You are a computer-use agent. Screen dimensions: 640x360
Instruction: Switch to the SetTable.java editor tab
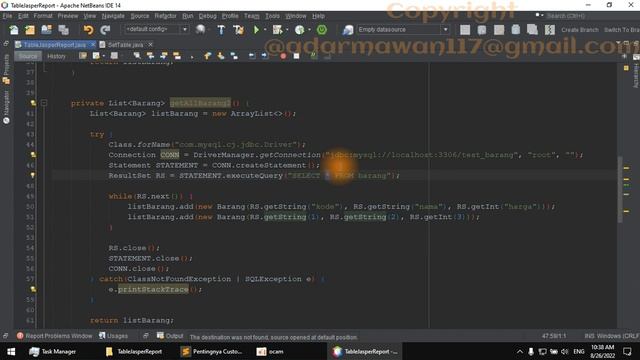tap(125, 44)
